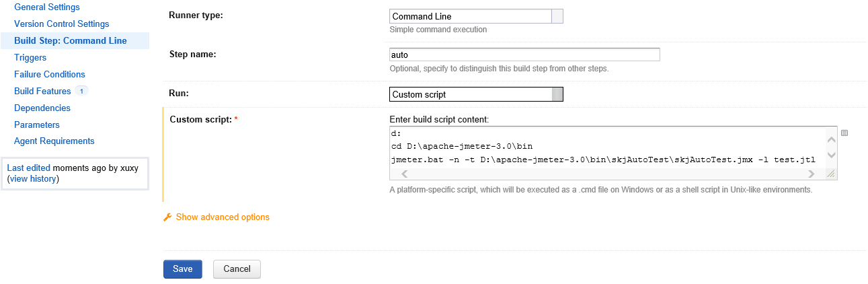Open the Runner type dropdown arrow
This screenshot has width=868, height=284.
click(557, 17)
